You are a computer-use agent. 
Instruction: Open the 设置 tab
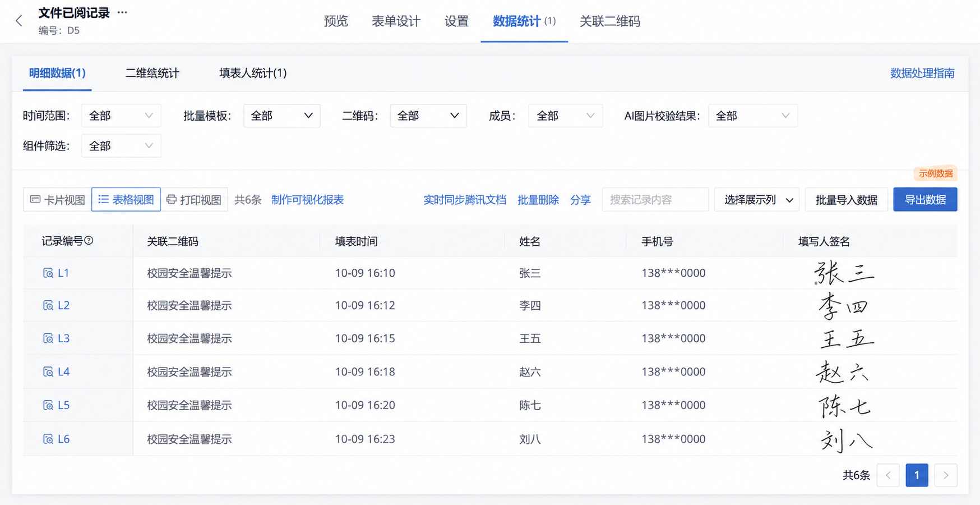456,21
